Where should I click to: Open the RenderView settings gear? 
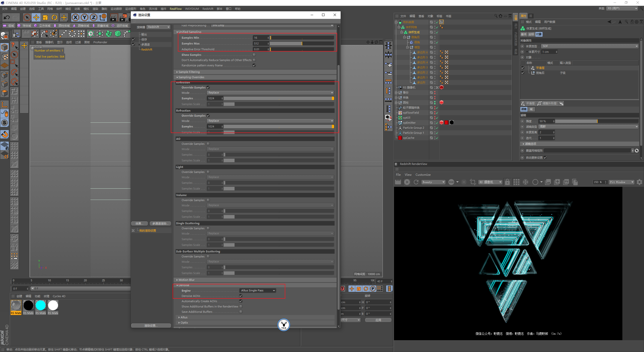click(639, 182)
